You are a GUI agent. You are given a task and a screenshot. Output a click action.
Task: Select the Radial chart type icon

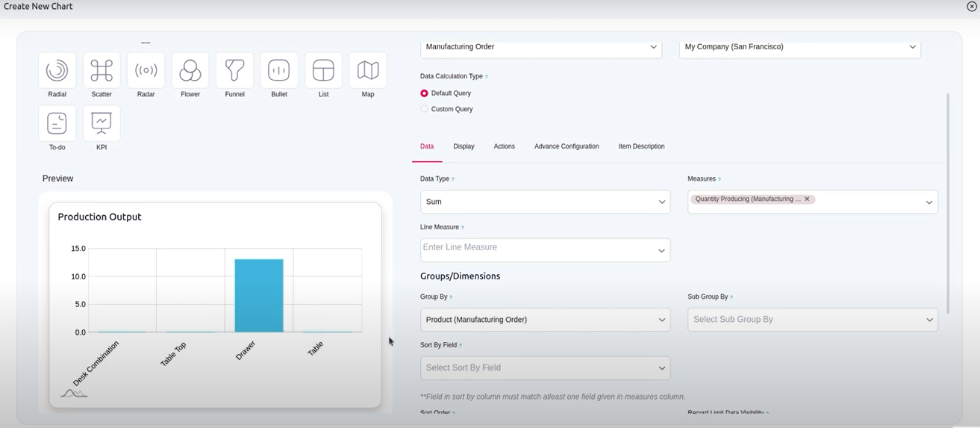57,71
